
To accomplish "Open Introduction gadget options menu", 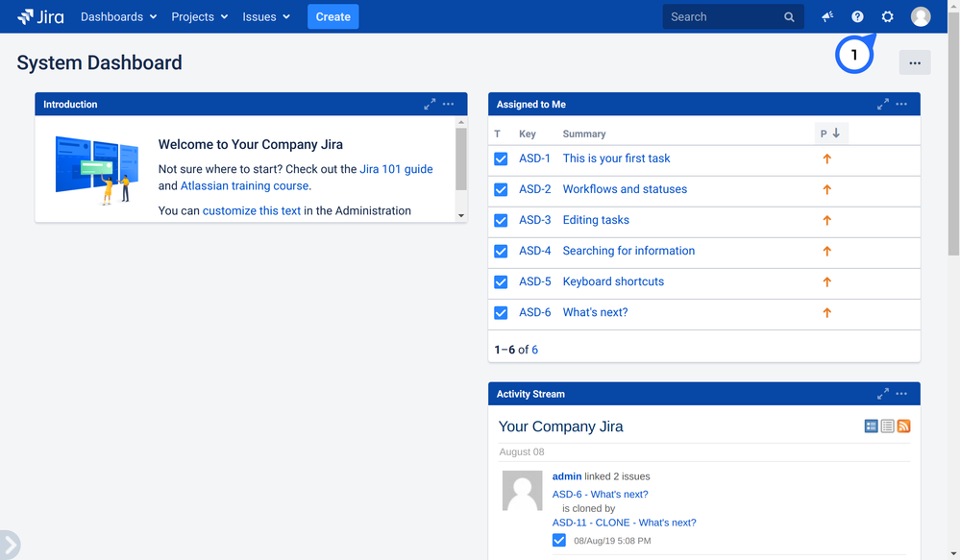I will pos(448,104).
